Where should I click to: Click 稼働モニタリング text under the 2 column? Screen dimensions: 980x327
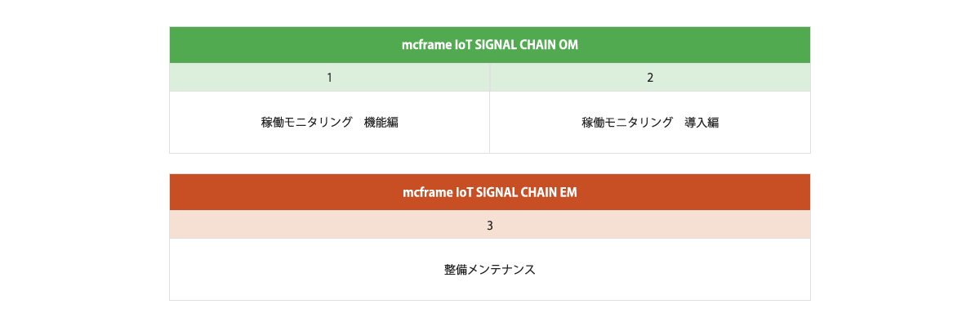pos(627,123)
